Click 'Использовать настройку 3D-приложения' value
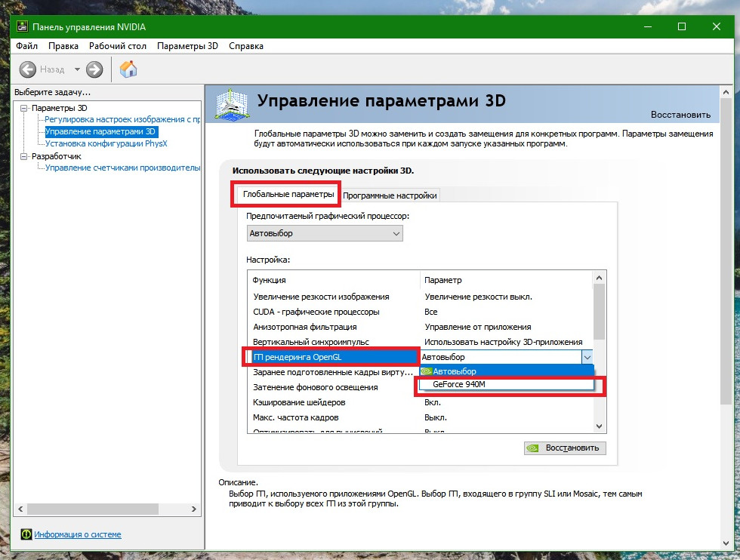The height and width of the screenshot is (560, 740). pos(503,342)
